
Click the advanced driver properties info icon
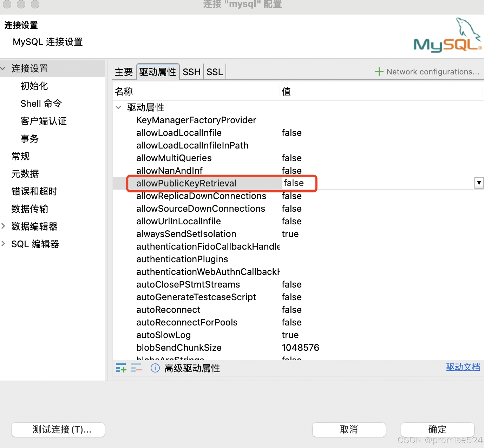point(155,368)
